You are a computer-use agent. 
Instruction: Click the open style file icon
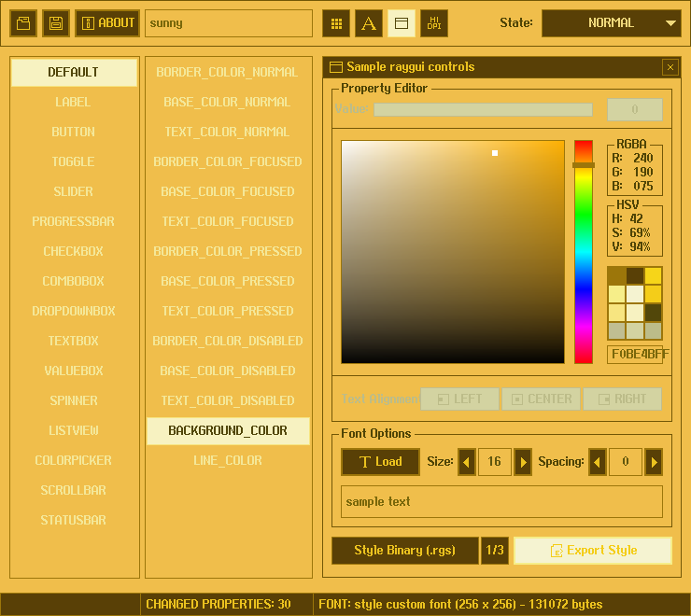click(23, 23)
